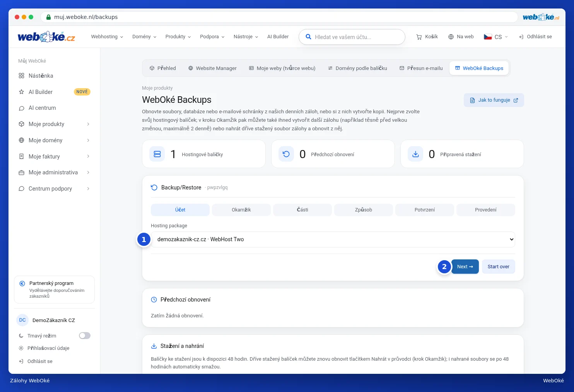Viewport: 574px width, 392px height.
Task: Click the Připravená stažení download icon
Action: [415, 154]
